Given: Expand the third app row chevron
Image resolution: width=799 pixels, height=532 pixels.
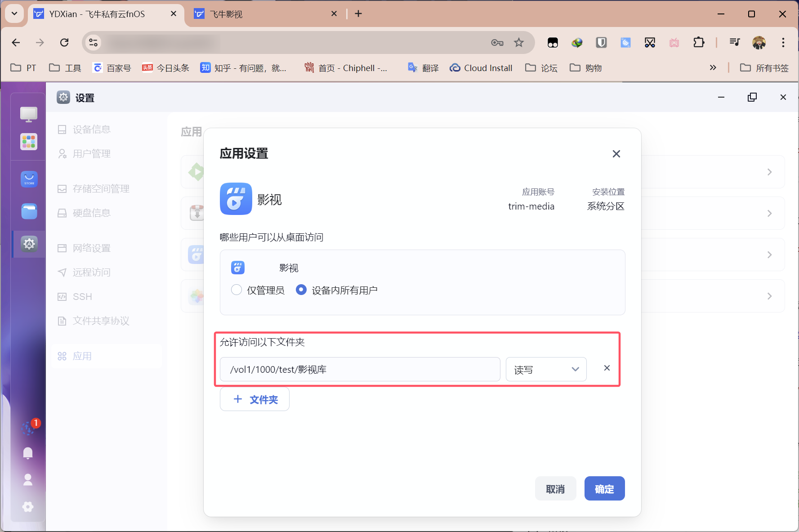Looking at the screenshot, I should coord(769,255).
